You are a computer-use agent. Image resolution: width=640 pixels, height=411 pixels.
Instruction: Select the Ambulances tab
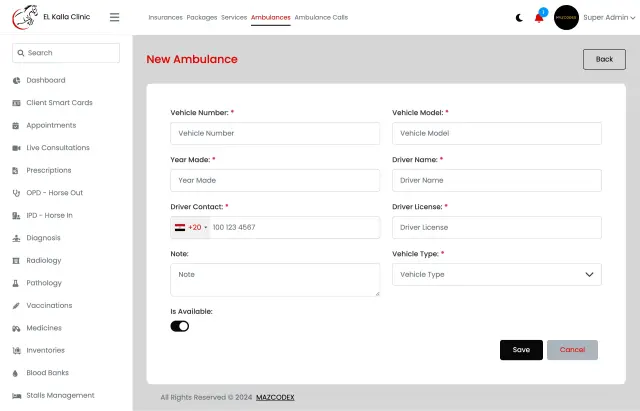(271, 18)
